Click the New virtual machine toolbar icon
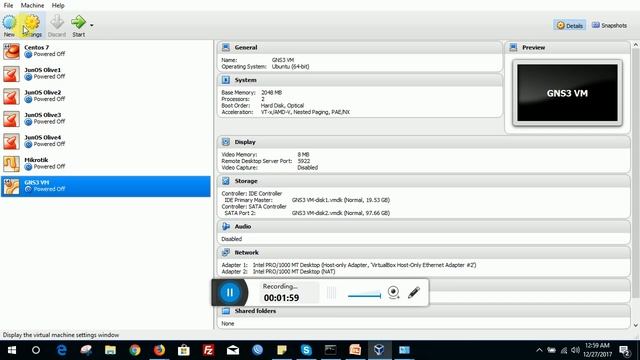This screenshot has width=640, height=360. [x=9, y=25]
